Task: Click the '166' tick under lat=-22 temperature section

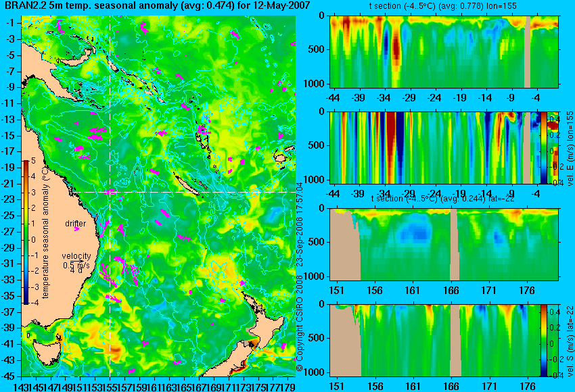Action: click(451, 291)
